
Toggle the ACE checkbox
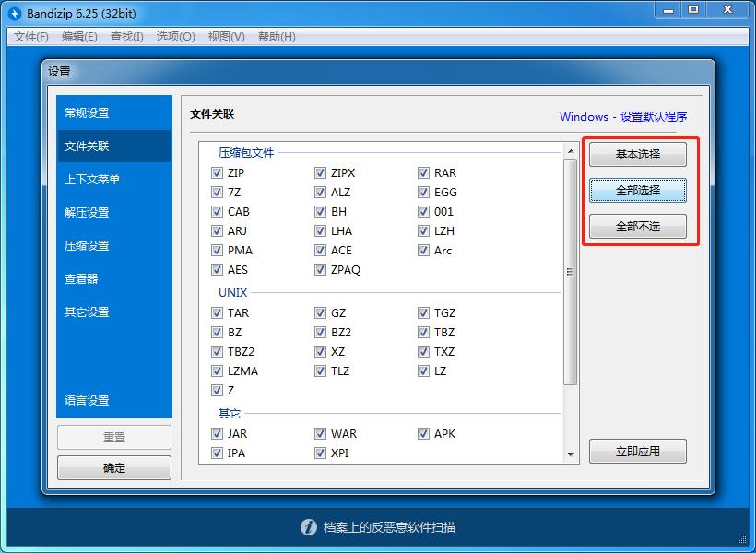coord(320,250)
